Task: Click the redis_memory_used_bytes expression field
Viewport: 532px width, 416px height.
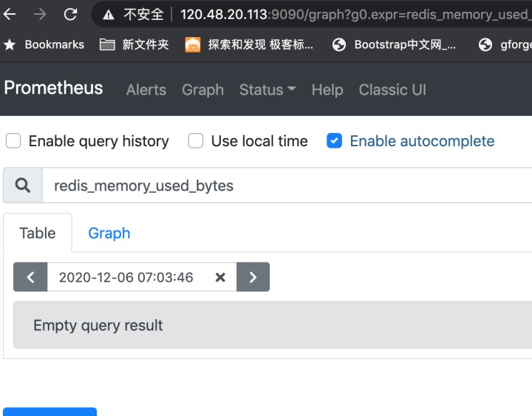Action: [x=287, y=185]
